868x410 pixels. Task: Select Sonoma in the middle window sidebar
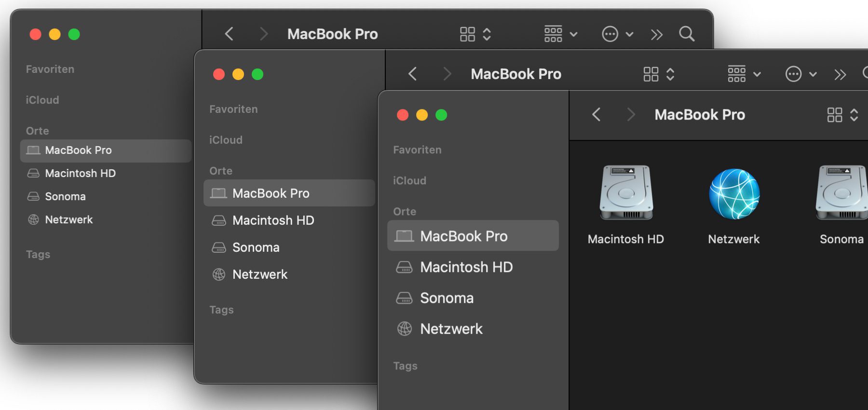coord(256,247)
